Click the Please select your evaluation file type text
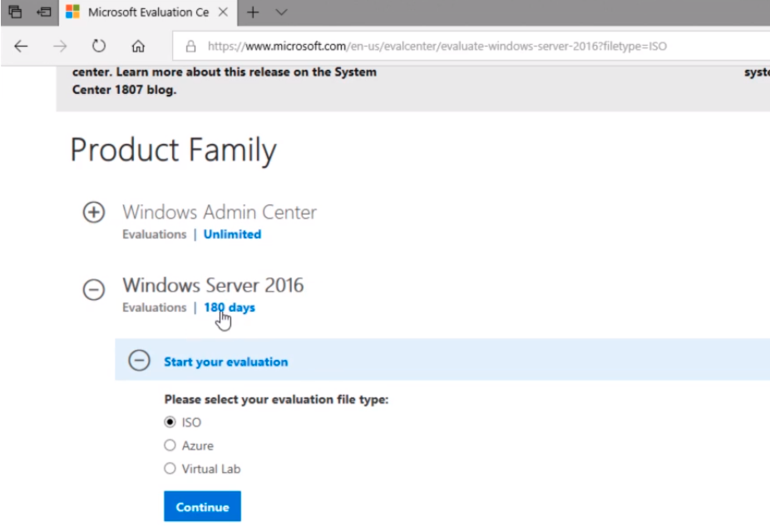This screenshot has height=532, width=770. click(276, 400)
